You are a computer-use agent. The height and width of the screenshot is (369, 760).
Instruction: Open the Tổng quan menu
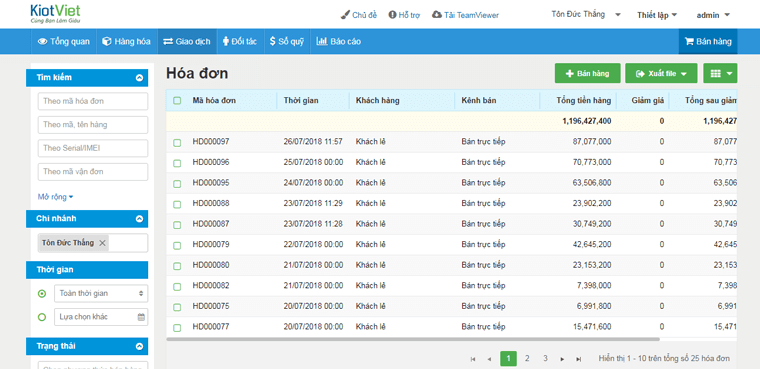64,42
